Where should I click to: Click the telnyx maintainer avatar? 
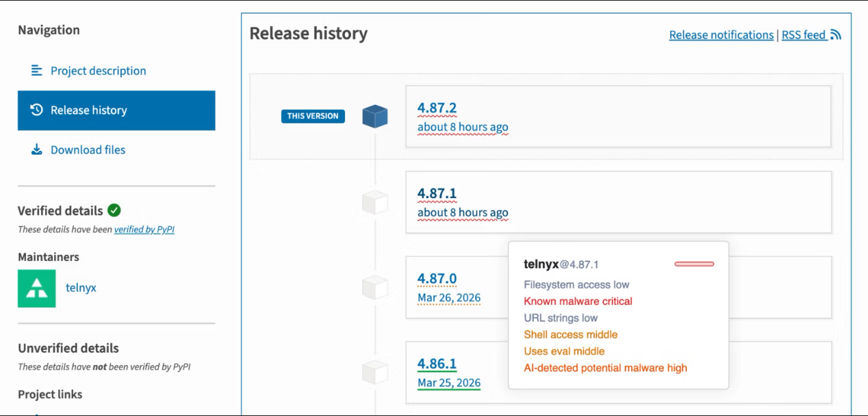point(37,288)
